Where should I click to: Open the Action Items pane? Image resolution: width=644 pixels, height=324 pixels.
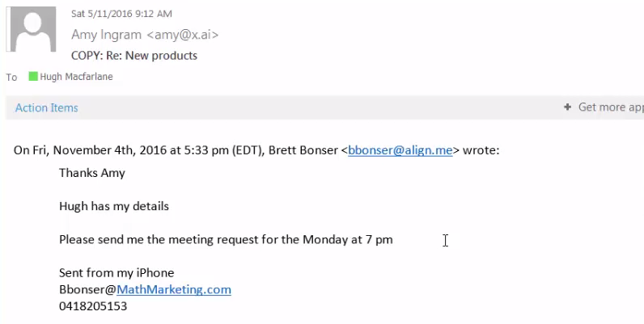(x=47, y=107)
